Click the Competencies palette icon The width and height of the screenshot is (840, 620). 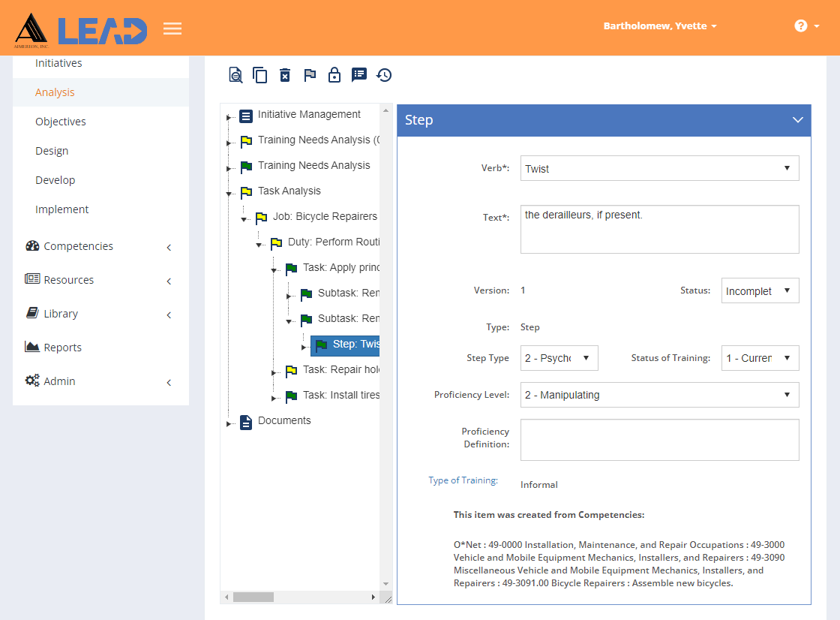tap(32, 245)
